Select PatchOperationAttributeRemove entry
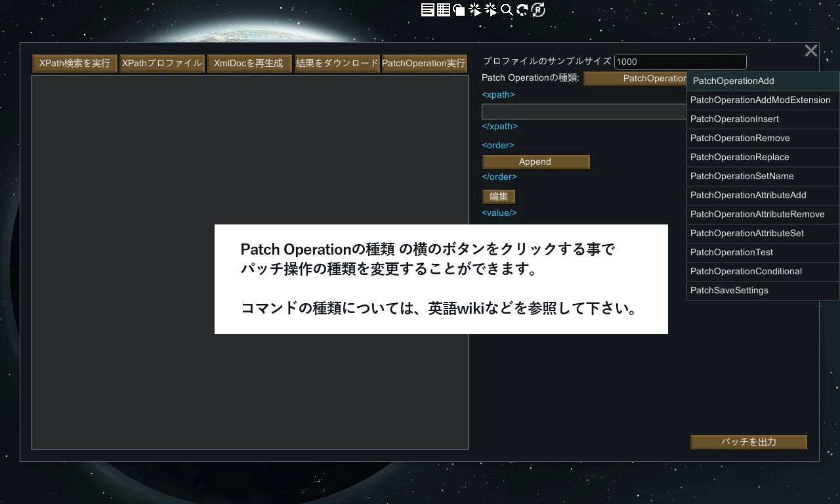This screenshot has width=840, height=504. click(x=763, y=215)
